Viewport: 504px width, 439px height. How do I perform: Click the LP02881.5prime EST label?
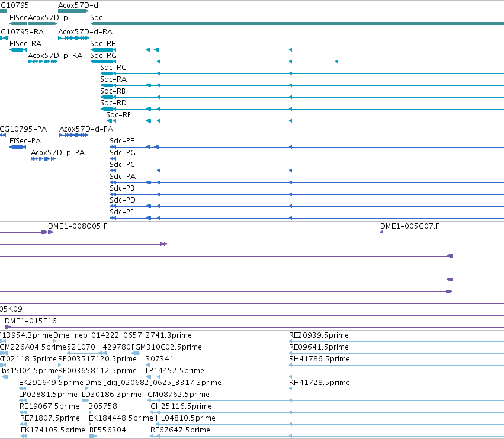(48, 395)
